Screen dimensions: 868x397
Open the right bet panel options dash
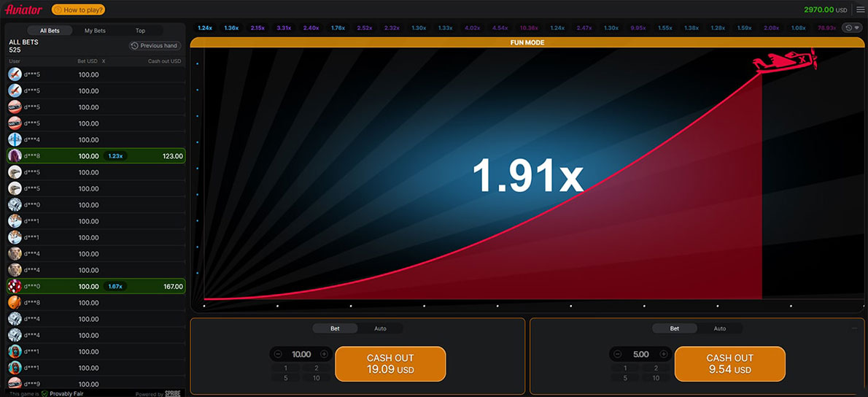coord(854,328)
